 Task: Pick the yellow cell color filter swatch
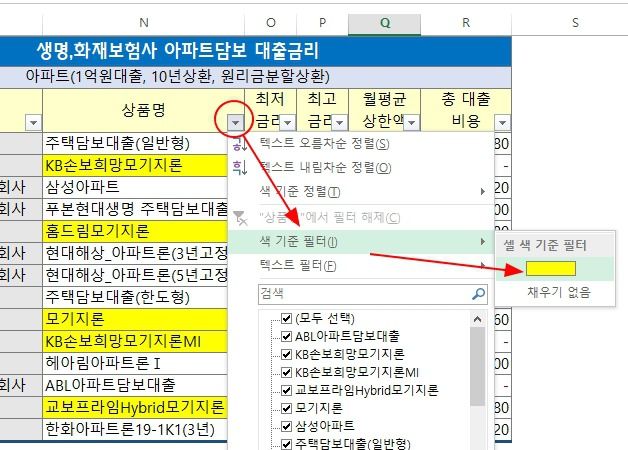tap(551, 269)
